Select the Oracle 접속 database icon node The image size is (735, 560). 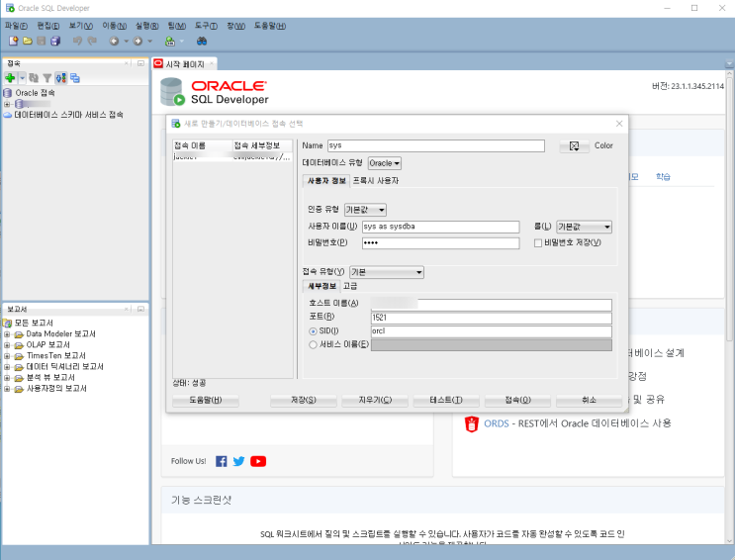tap(8, 93)
